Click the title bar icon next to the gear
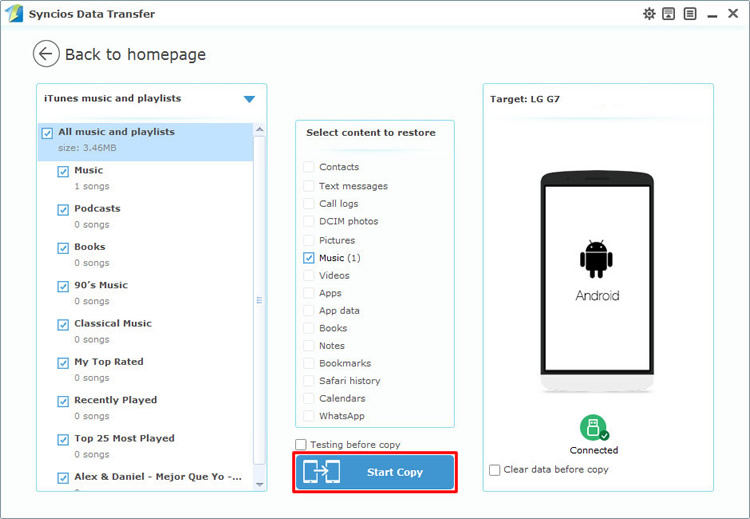Image resolution: width=750 pixels, height=519 pixels. 669,13
